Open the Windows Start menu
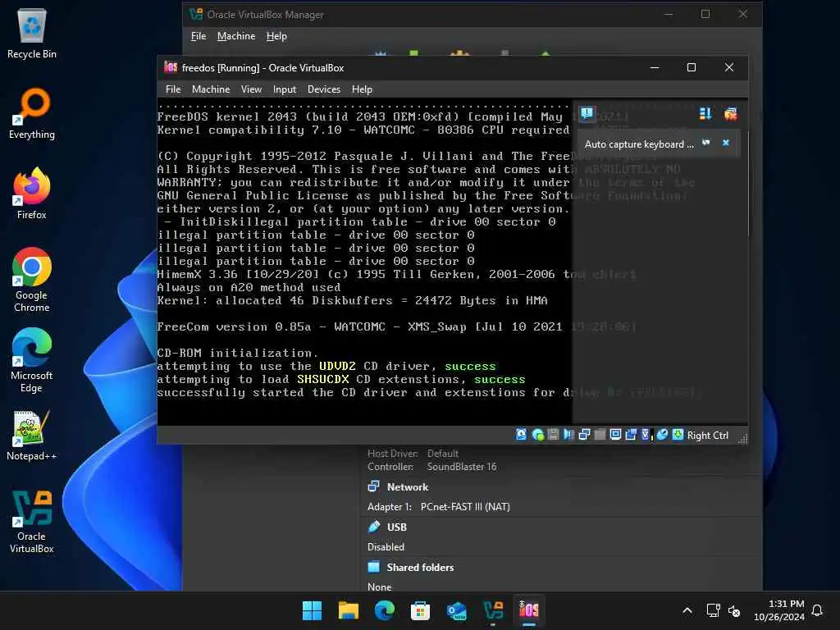The height and width of the screenshot is (630, 840). click(312, 610)
